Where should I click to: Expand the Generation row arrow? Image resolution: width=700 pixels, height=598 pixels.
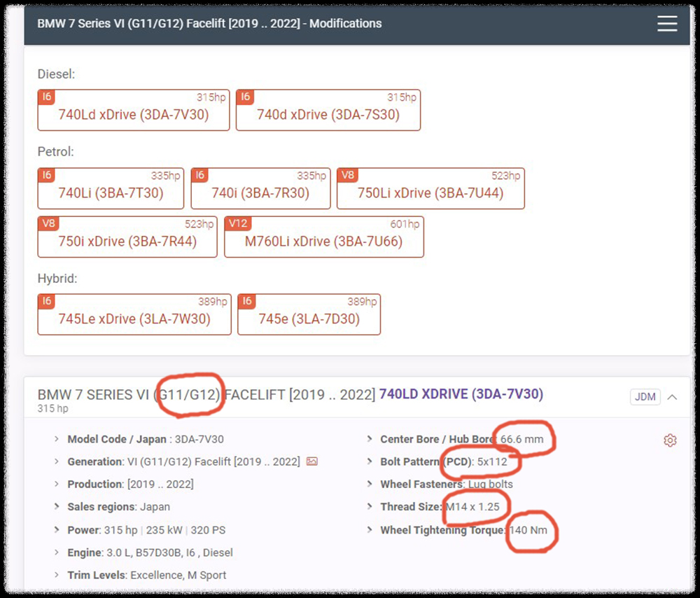(x=56, y=461)
